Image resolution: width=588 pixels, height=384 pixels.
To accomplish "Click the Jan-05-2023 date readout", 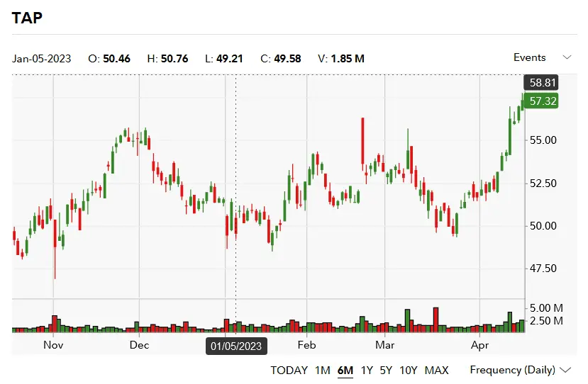I will 41,59.
